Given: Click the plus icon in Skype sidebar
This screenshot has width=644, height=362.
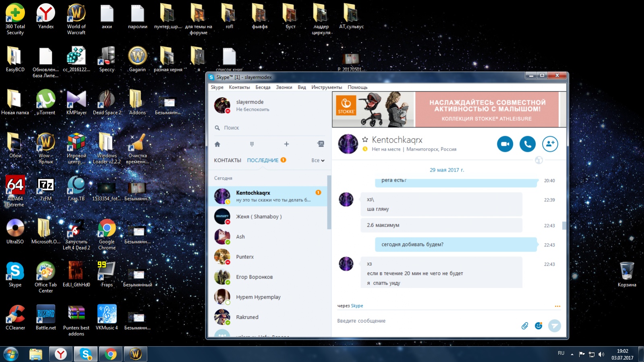Looking at the screenshot, I should [x=286, y=144].
